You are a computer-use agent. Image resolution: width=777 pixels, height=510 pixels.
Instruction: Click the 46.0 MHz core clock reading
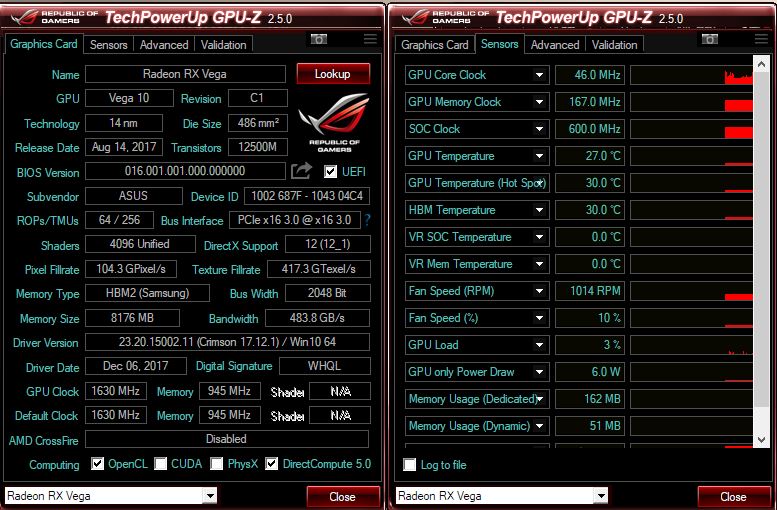point(589,75)
